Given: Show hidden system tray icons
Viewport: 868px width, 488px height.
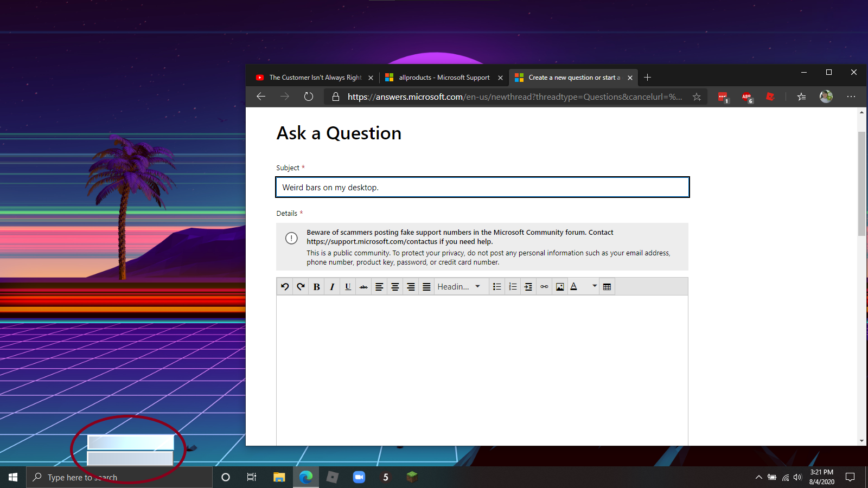Looking at the screenshot, I should (758, 477).
